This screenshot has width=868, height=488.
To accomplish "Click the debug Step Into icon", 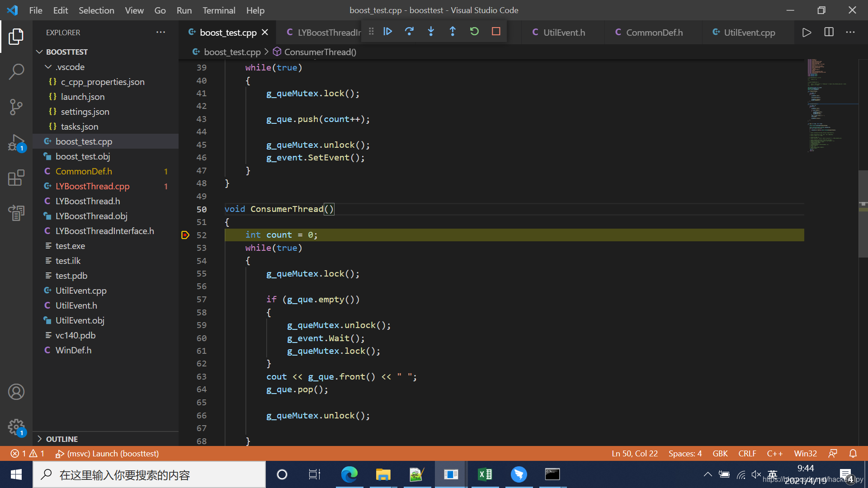I will click(431, 32).
